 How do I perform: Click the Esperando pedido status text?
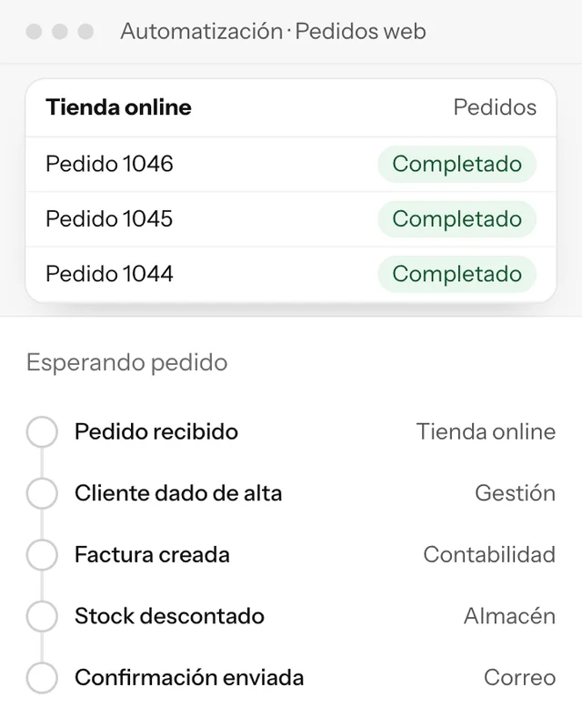pos(126,362)
